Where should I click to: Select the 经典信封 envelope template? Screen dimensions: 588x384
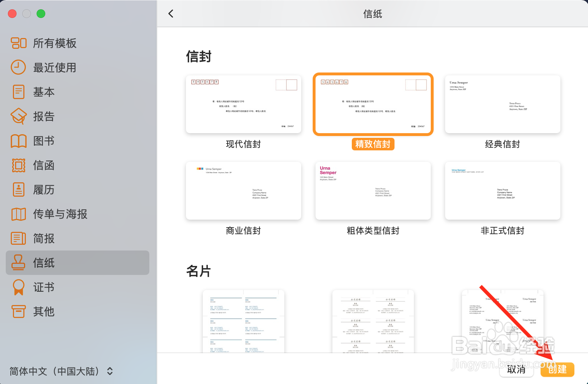(502, 104)
